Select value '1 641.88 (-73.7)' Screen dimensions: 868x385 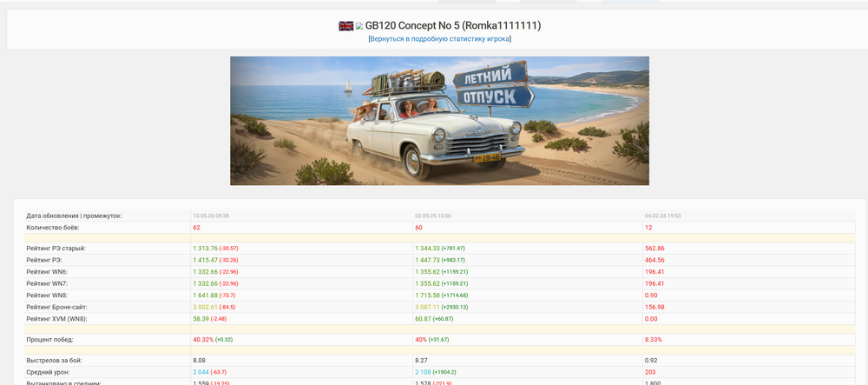pos(214,295)
